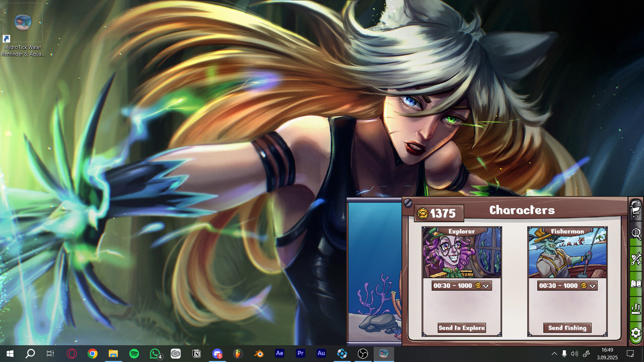Expand the Explorer reward duration dropdown
This screenshot has width=644, height=362.
click(486, 286)
